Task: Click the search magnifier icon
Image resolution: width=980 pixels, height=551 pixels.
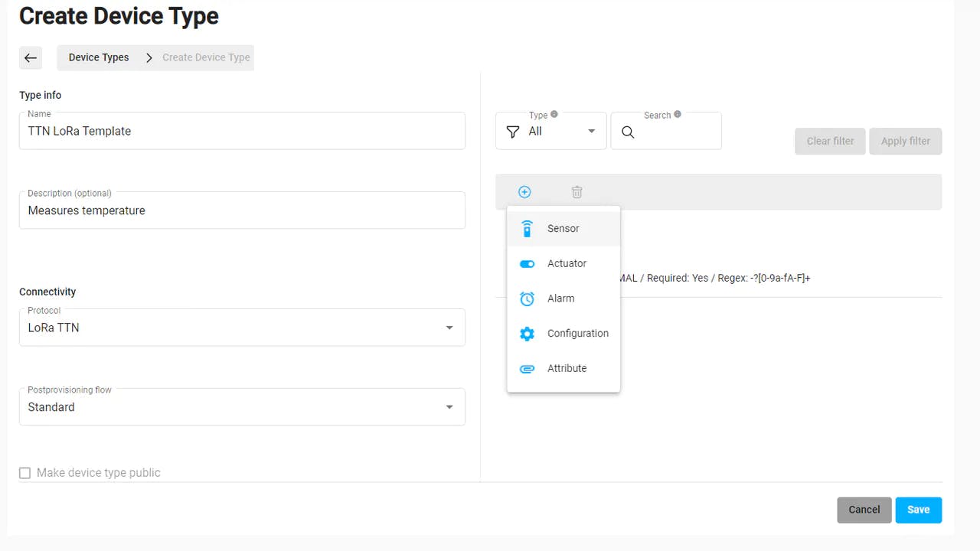Action: [x=628, y=132]
